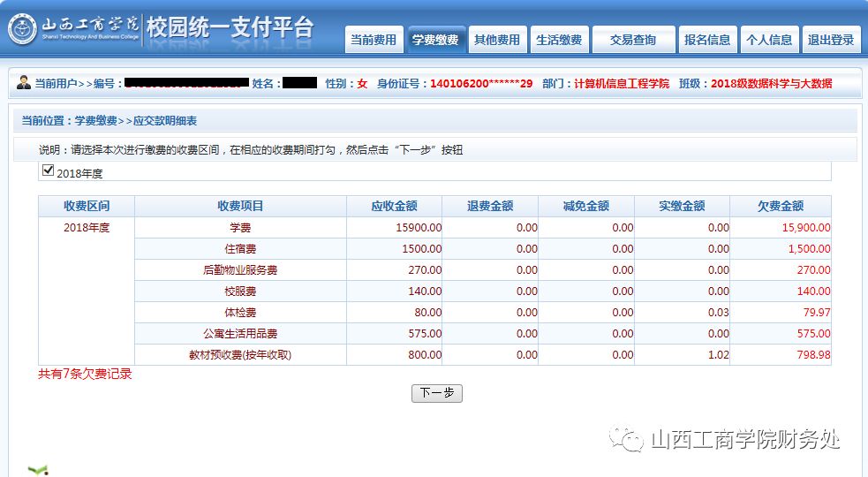Click the 800.00 receivable amount
Screen dimensions: 868x477
tap(425, 354)
